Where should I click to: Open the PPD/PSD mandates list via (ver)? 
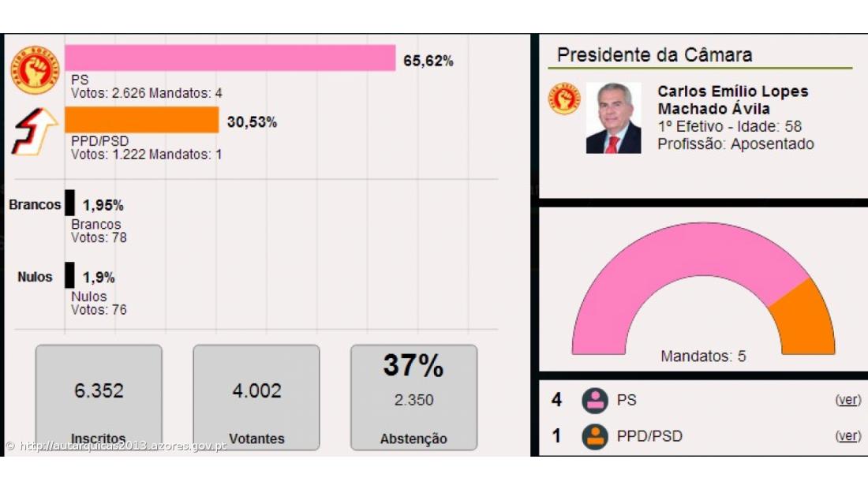click(x=847, y=435)
